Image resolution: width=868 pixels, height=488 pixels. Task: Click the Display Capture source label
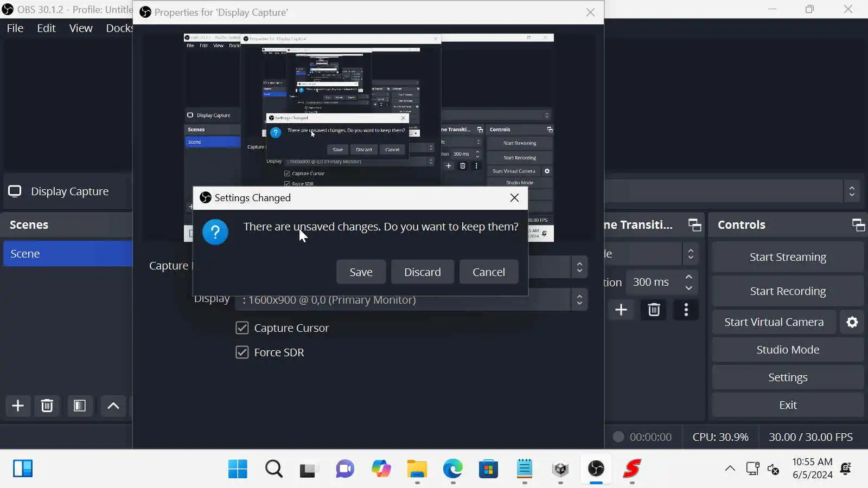point(69,191)
